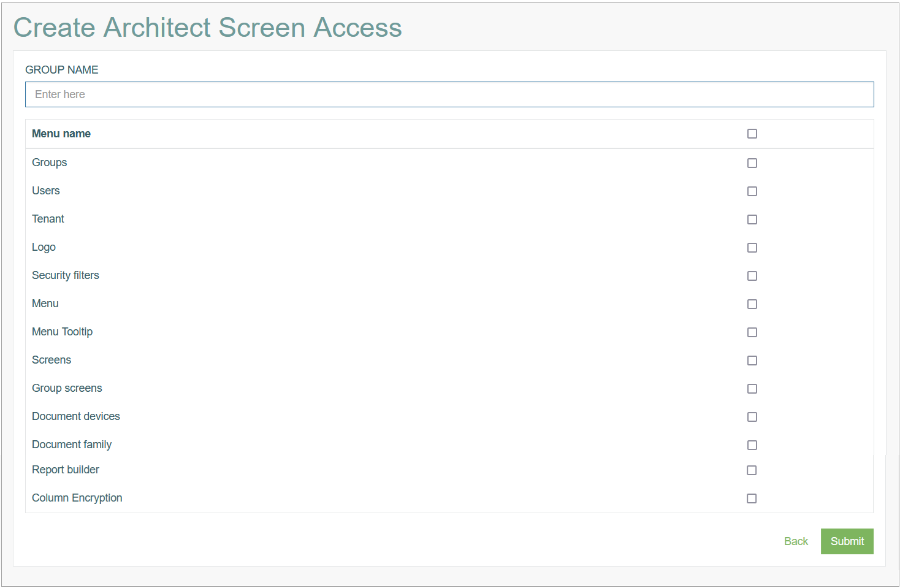Enable Security filters checkbox
900x588 pixels.
click(x=752, y=276)
